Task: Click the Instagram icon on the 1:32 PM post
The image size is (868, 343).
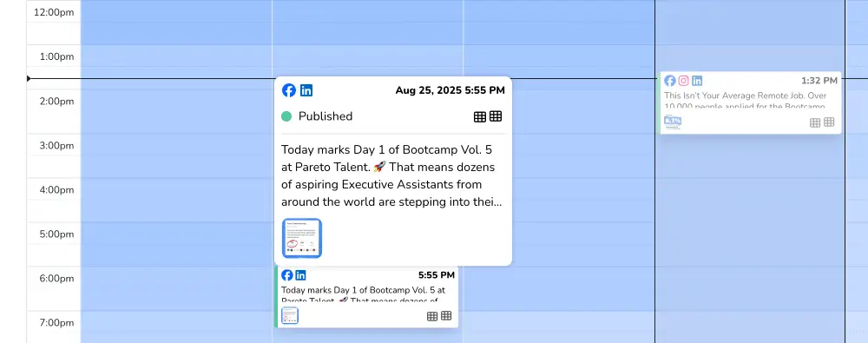Action: coord(684,81)
